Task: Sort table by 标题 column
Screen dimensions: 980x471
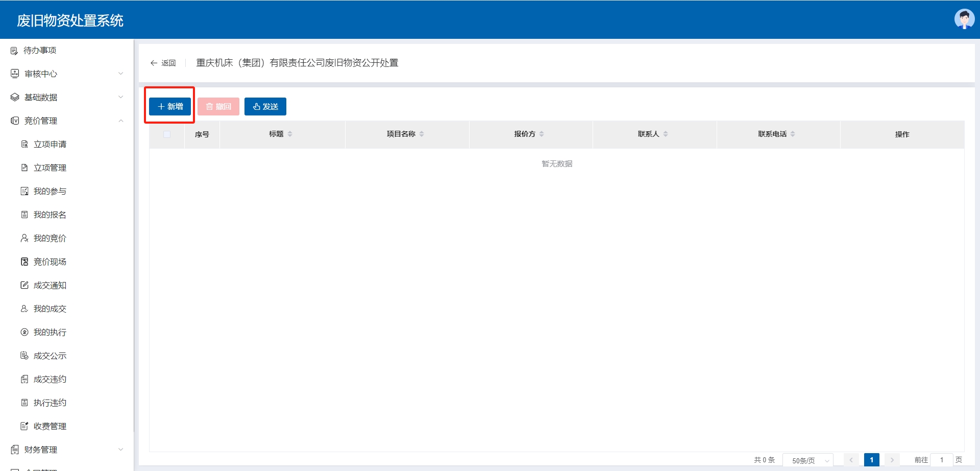Action: coord(290,134)
